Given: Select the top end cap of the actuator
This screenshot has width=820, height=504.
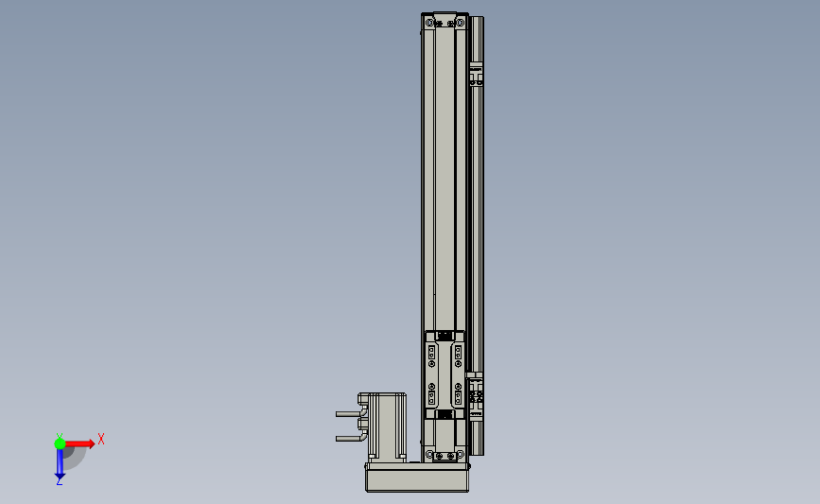Looking at the screenshot, I should click(x=445, y=21).
